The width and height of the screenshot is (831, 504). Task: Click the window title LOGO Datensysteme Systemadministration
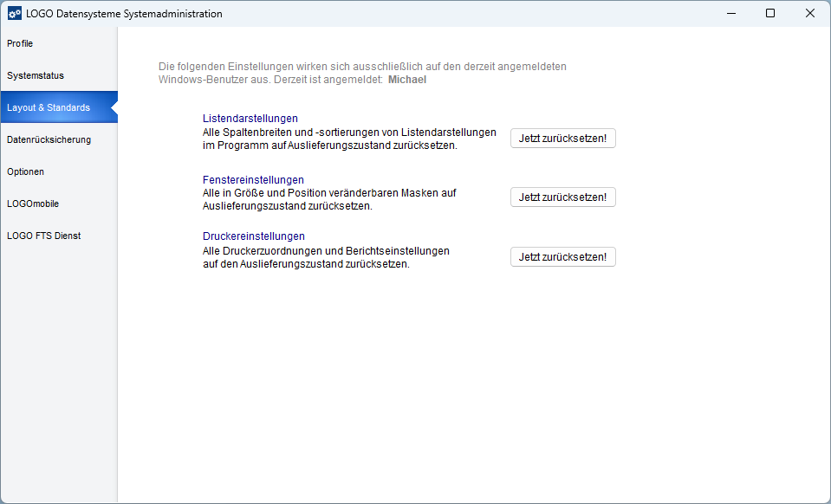124,14
